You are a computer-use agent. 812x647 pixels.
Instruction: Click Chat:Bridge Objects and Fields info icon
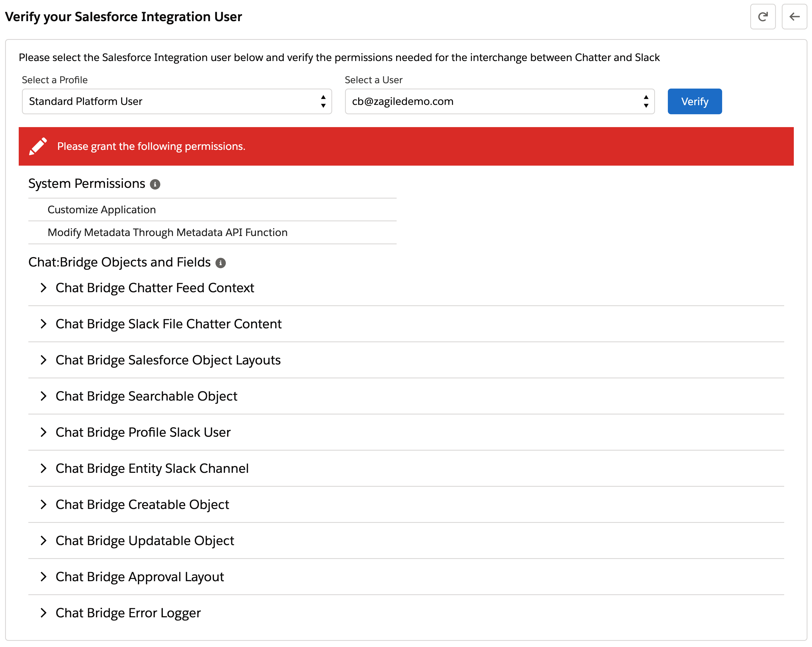[220, 263]
